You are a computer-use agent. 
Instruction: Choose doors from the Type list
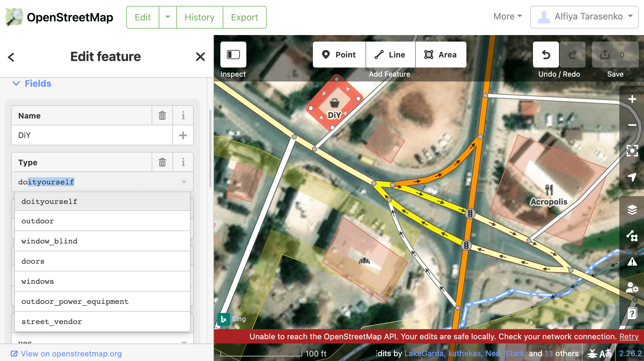[x=102, y=261]
